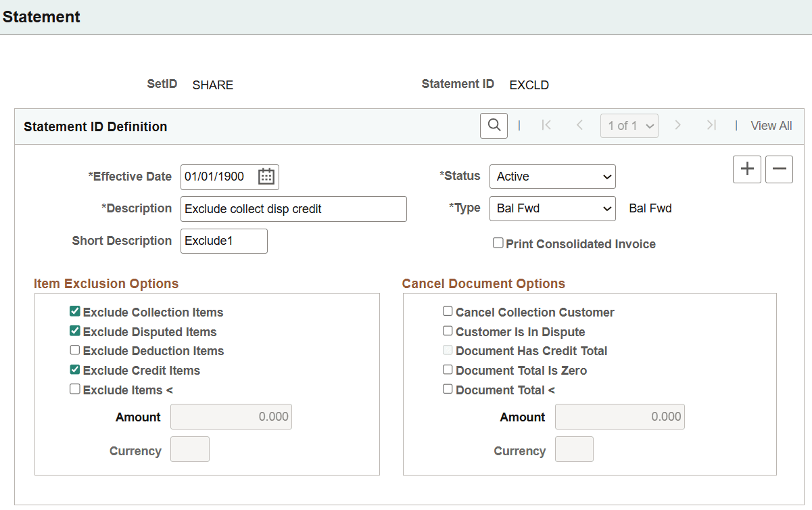Click Document Has Credit Total checkbox
Viewport: 812px width, 510px height.
(448, 350)
